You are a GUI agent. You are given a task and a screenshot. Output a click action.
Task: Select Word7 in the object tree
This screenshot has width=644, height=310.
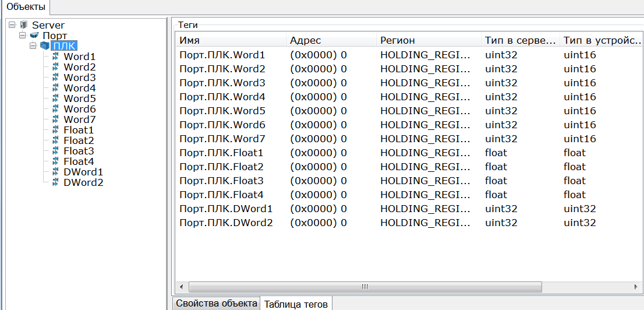[79, 119]
